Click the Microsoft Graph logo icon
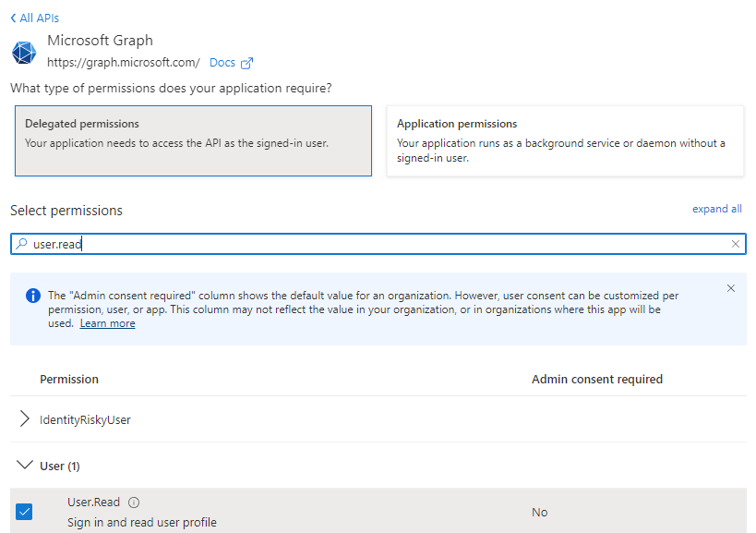756x533 pixels. pyautogui.click(x=24, y=53)
